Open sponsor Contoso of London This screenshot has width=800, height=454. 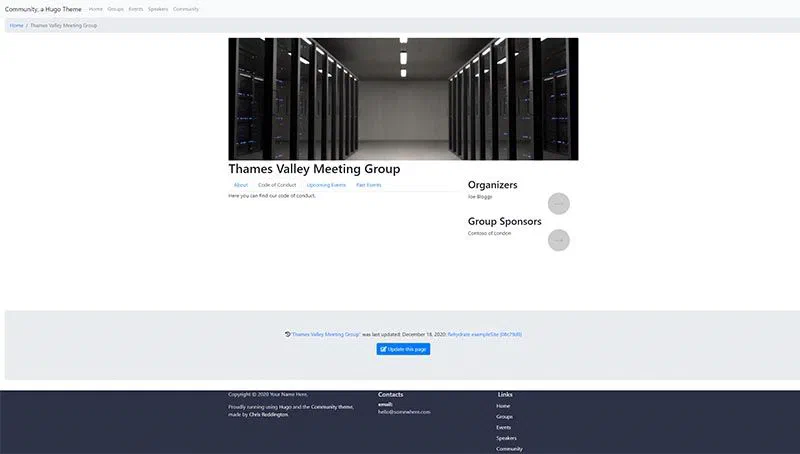click(x=489, y=234)
